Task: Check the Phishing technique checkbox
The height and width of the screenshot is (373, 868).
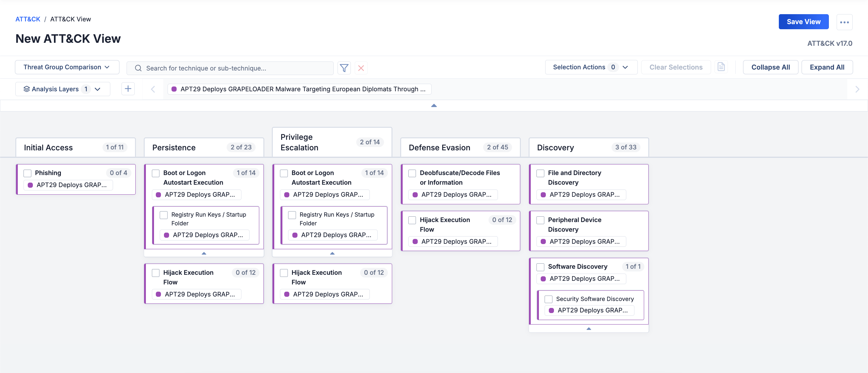Action: (28, 173)
